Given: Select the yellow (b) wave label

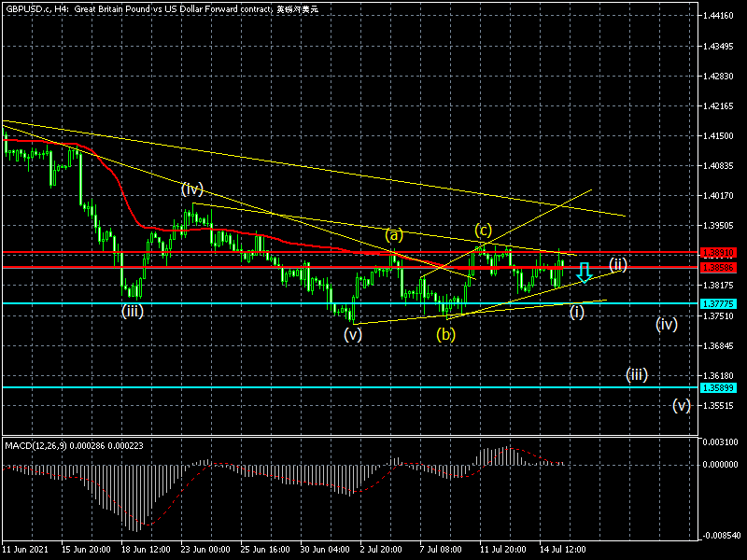Looking at the screenshot, I should point(446,333).
